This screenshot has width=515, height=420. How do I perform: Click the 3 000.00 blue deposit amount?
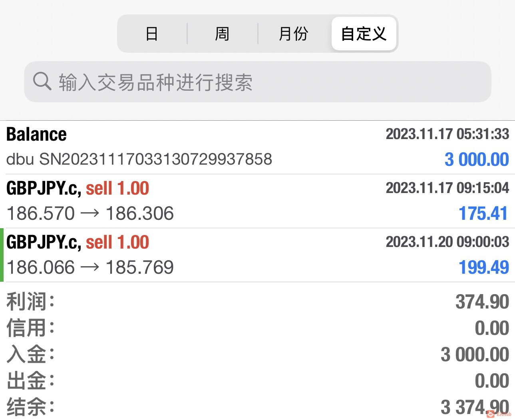click(476, 159)
